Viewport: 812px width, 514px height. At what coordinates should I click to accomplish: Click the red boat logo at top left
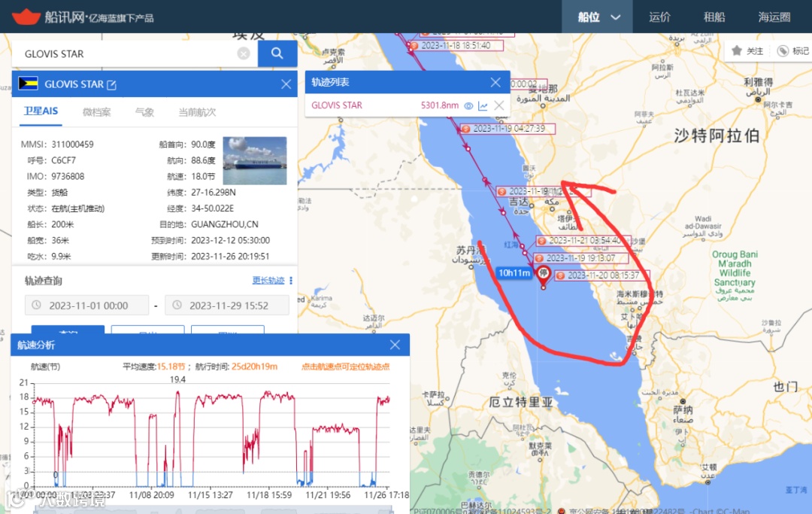coord(26,17)
